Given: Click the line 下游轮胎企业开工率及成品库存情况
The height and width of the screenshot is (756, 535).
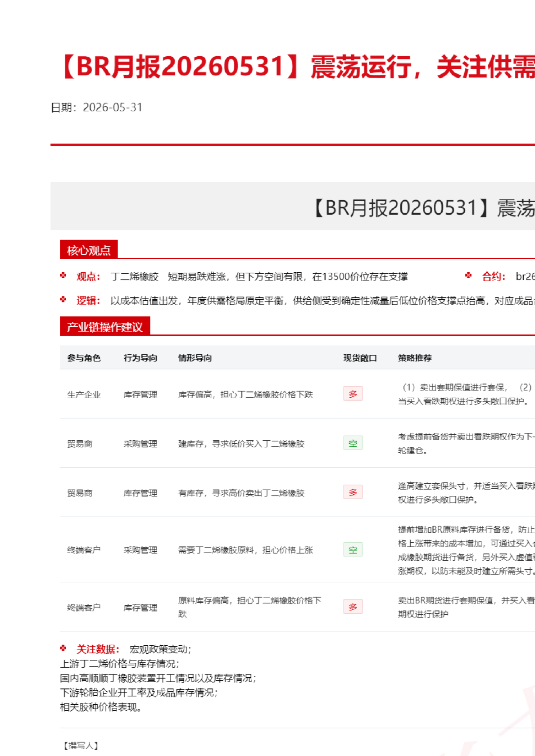Looking at the screenshot, I should point(139,693).
